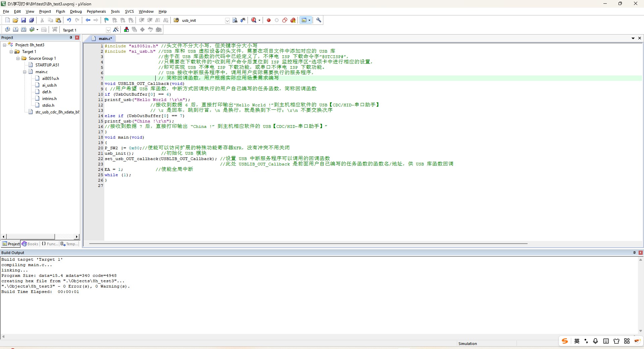
Task: Select STARTUP.A51 in the project tree
Action: [47, 65]
